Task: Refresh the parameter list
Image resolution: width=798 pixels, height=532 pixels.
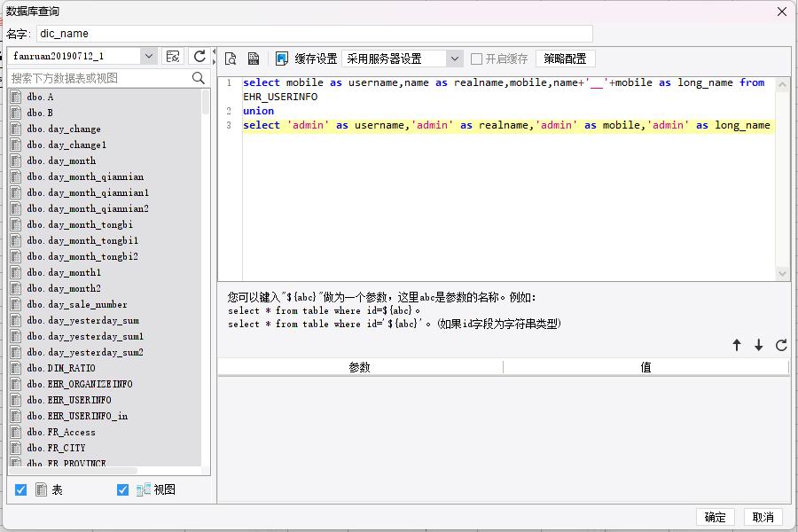Action: (x=781, y=346)
